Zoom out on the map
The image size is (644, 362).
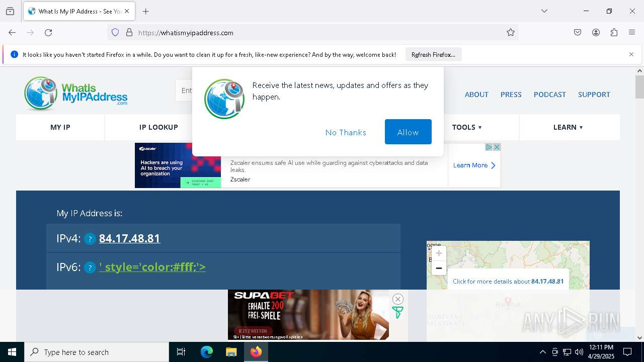(439, 268)
